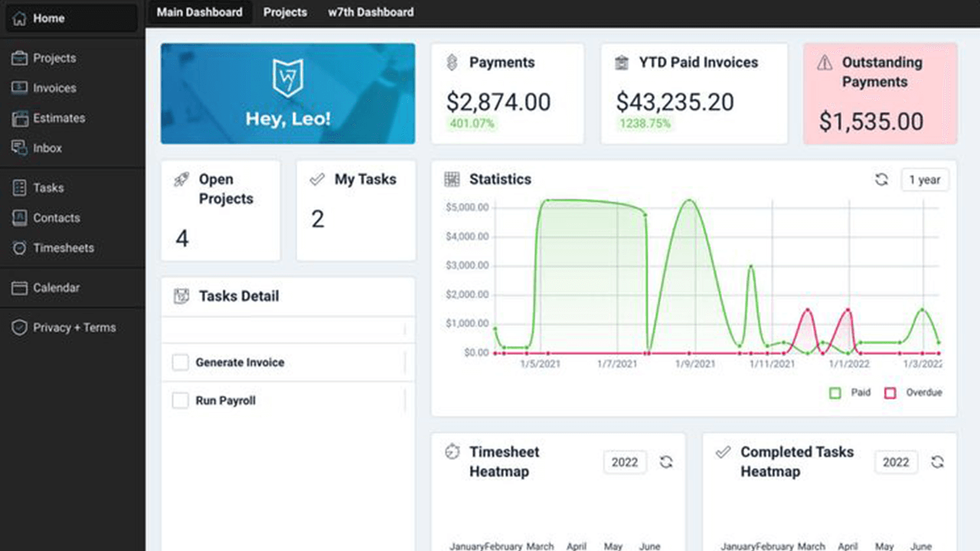Check the Run Payroll task checkbox
The image size is (980, 551).
[x=180, y=400]
